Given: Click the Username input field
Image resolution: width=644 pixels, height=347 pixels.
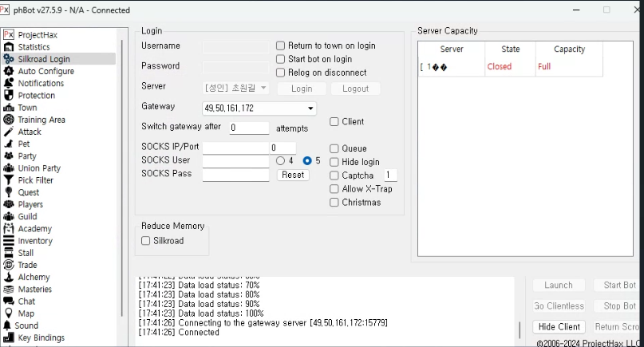Looking at the screenshot, I should point(235,47).
